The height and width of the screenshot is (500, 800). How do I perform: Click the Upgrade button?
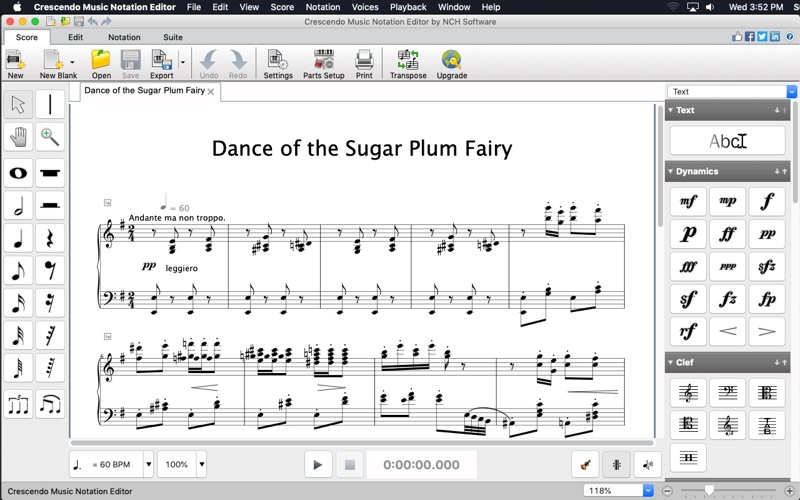click(452, 64)
